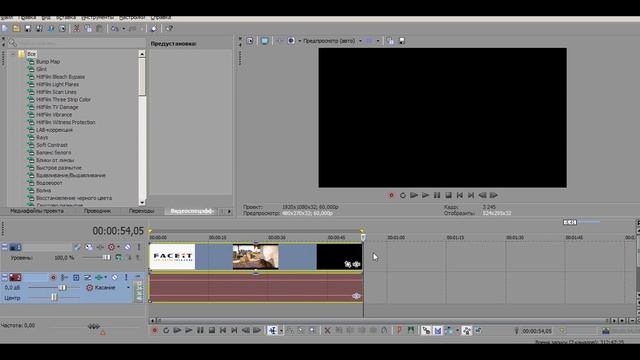Toggle preview on external monitor icon
Screen dimensions: 640x360
click(264, 41)
